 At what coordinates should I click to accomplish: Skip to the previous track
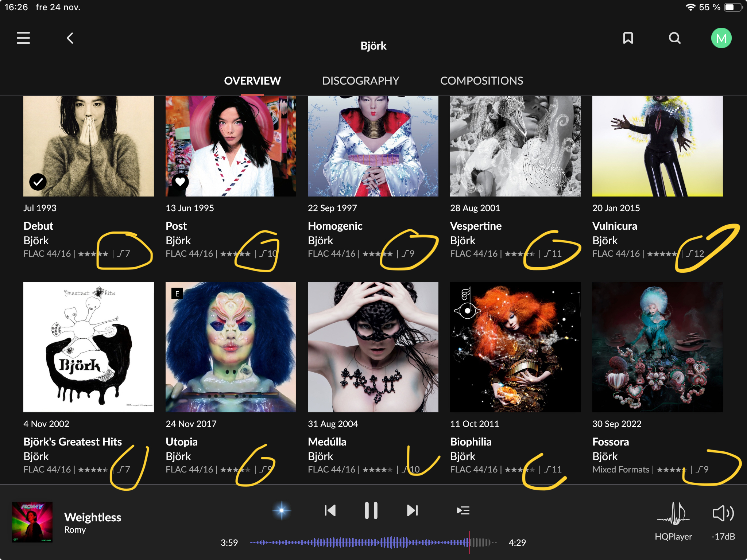pyautogui.click(x=330, y=510)
